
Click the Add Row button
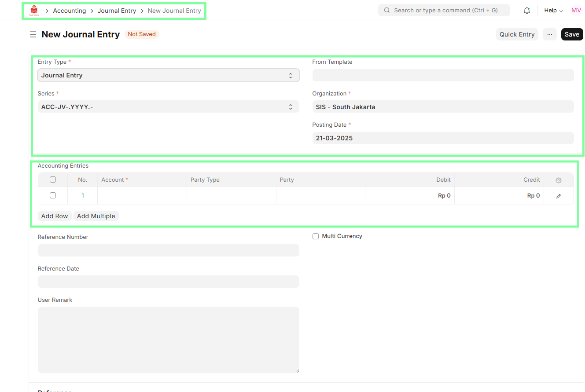click(x=55, y=216)
